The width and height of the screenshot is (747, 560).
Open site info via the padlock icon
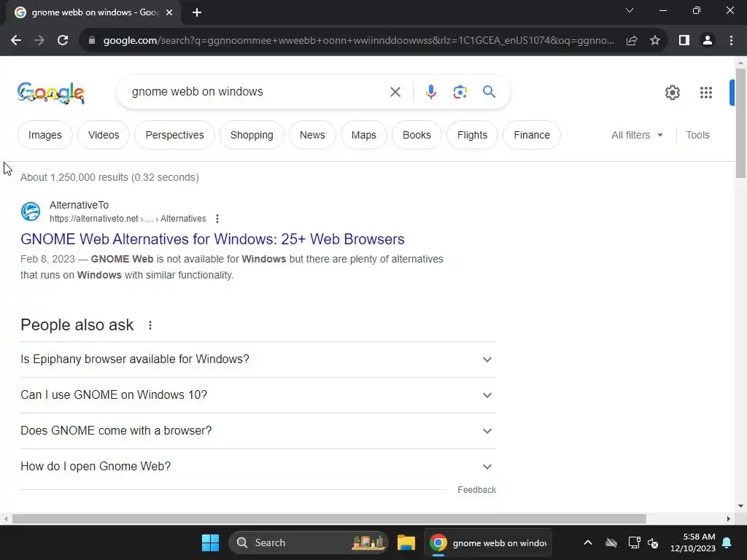[92, 41]
